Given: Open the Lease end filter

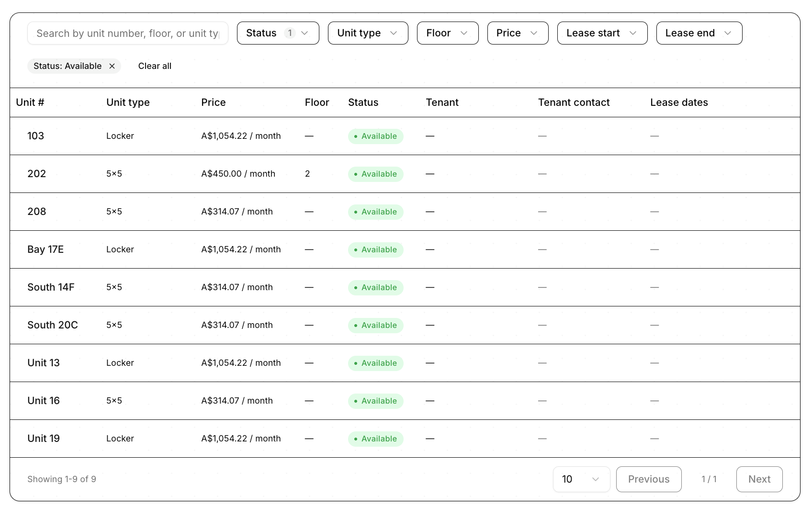Looking at the screenshot, I should click(x=699, y=33).
